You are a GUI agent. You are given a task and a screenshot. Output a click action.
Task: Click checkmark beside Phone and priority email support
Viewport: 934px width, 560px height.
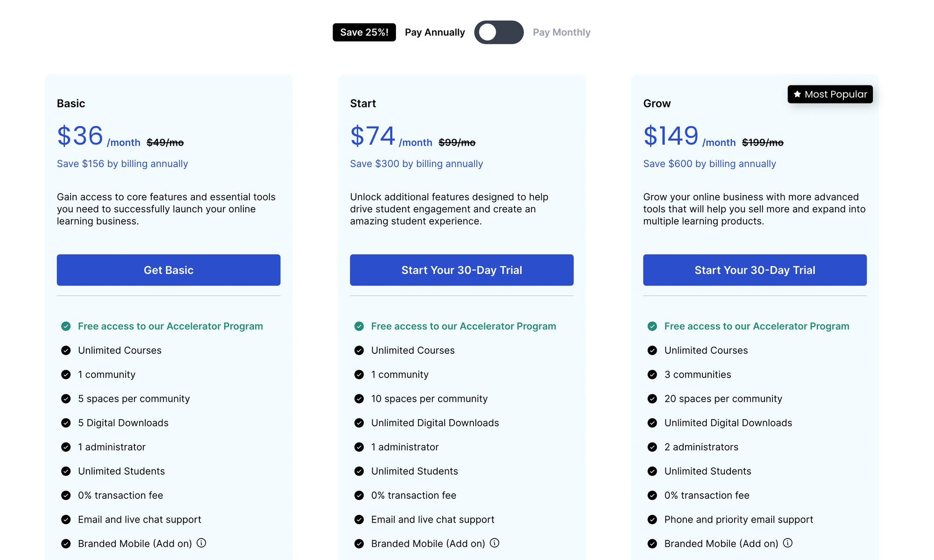click(652, 519)
